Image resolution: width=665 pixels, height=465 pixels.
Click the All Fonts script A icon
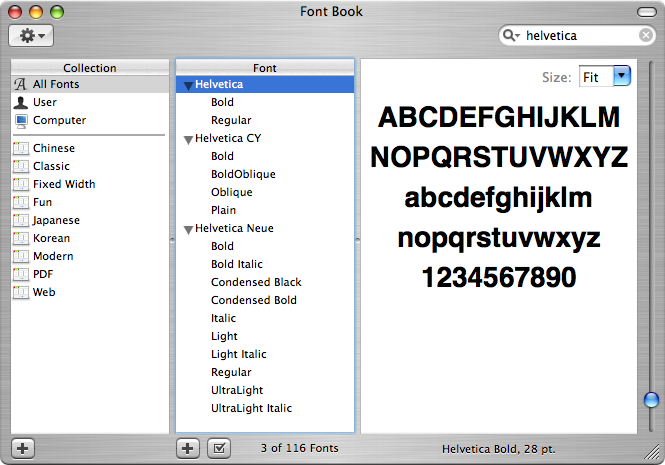(x=20, y=84)
